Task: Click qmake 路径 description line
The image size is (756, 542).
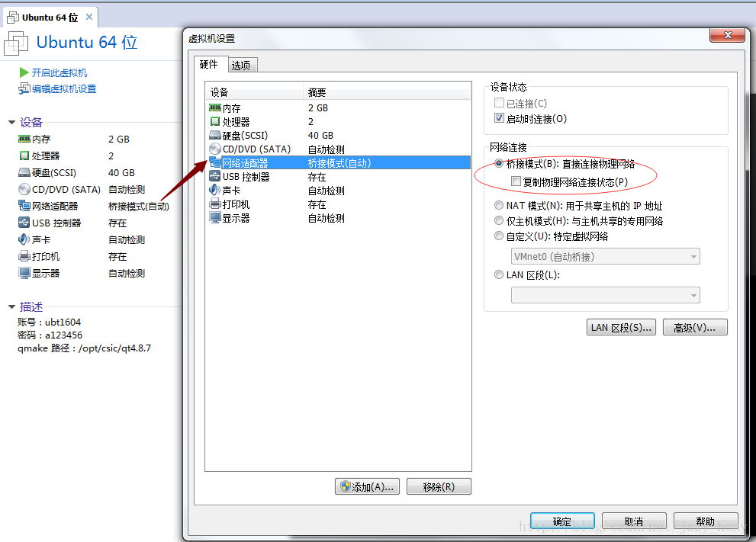Action: coord(85,348)
